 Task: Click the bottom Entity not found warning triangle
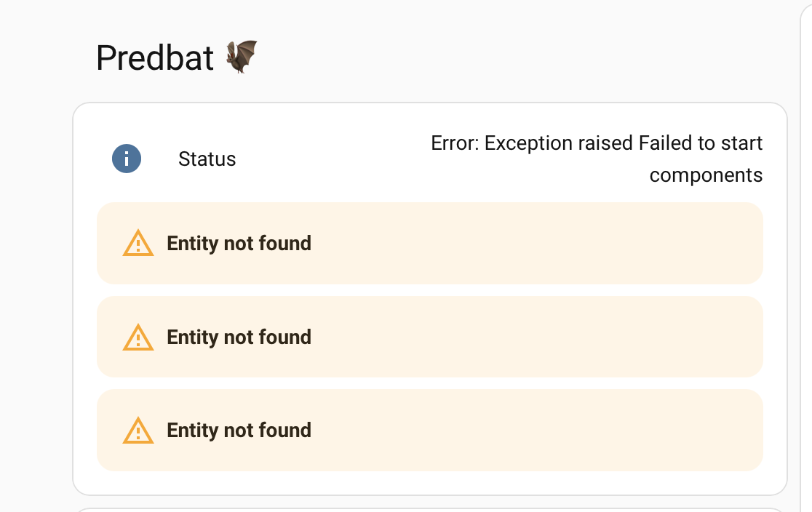point(138,431)
